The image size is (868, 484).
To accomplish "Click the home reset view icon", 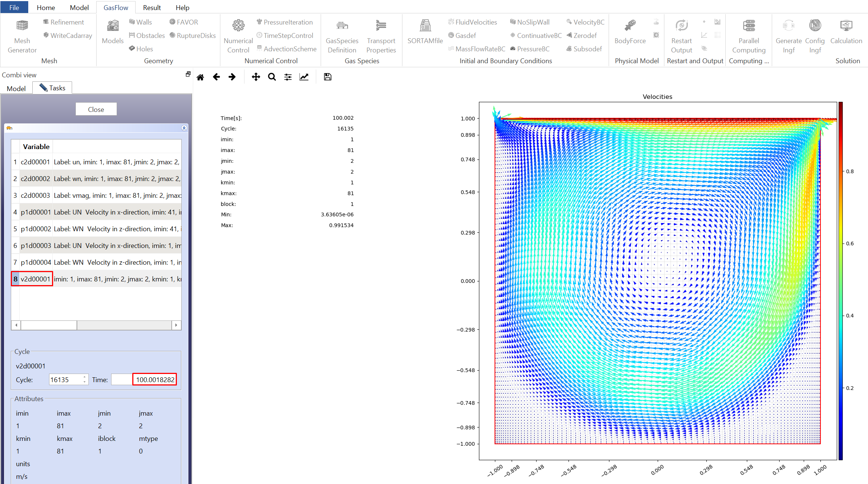I will [x=200, y=77].
